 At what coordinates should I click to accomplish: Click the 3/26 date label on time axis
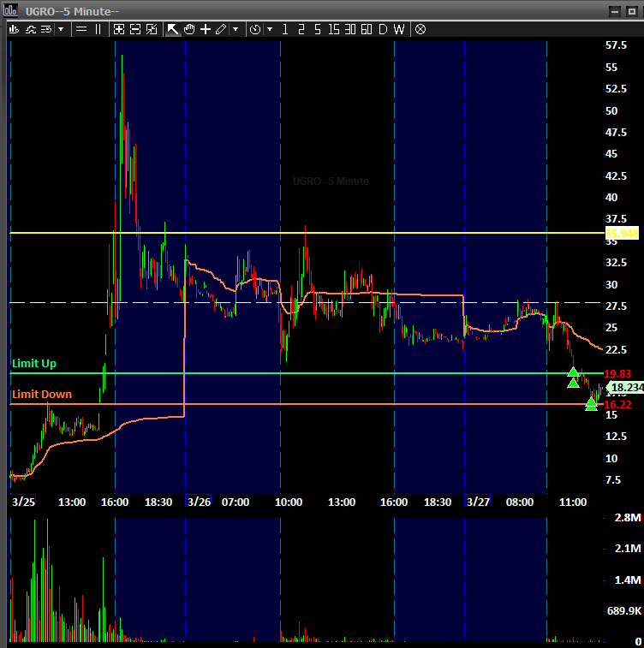click(199, 502)
